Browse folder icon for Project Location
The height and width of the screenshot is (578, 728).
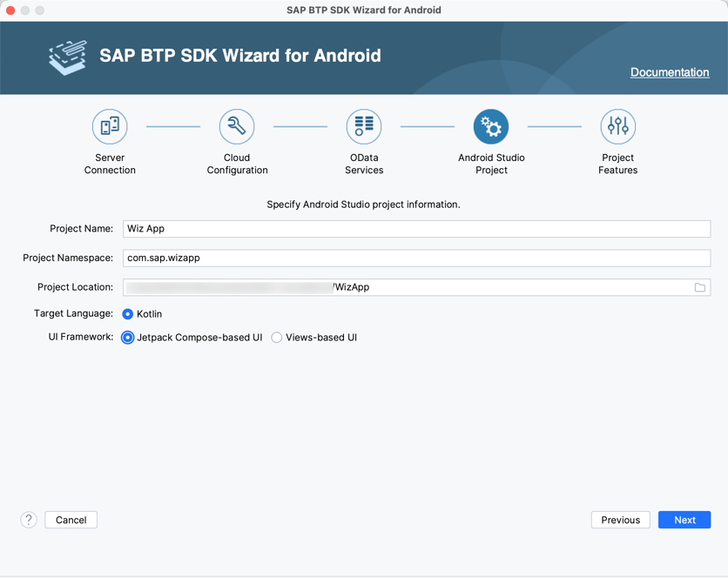[699, 287]
